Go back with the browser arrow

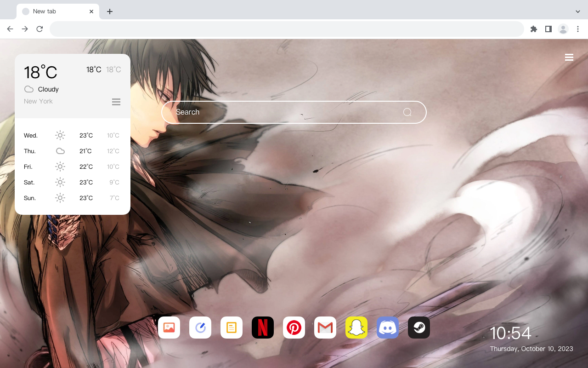click(10, 29)
